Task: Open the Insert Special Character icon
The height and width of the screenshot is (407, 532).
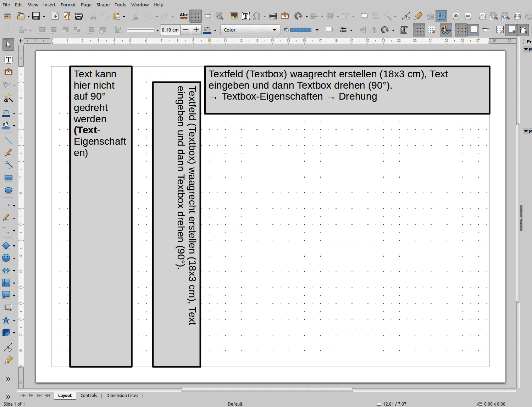Action: (x=257, y=16)
